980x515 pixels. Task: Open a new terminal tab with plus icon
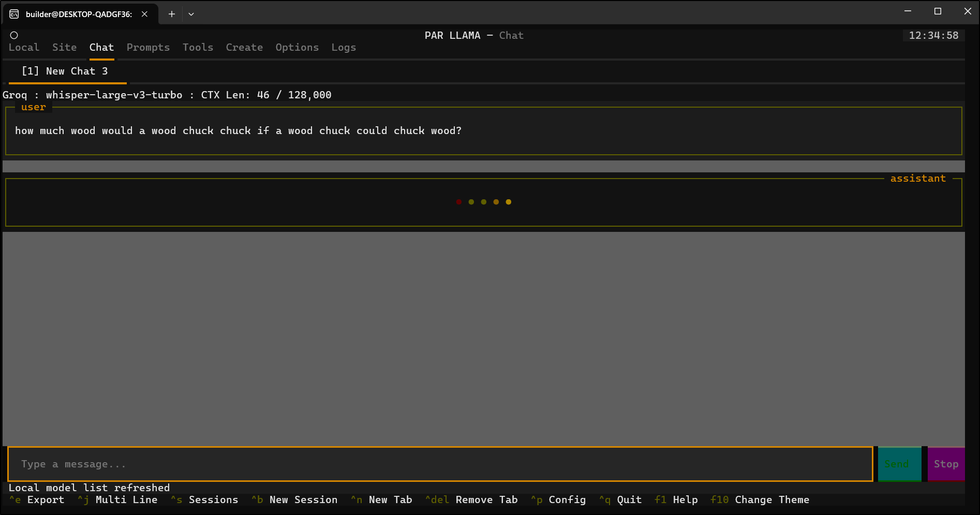coord(172,14)
